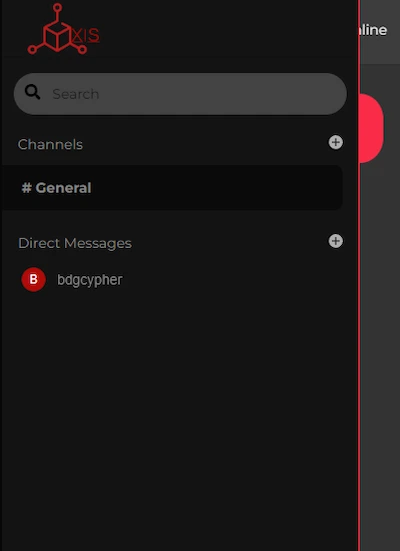Start new direct message with plus icon

(x=336, y=241)
